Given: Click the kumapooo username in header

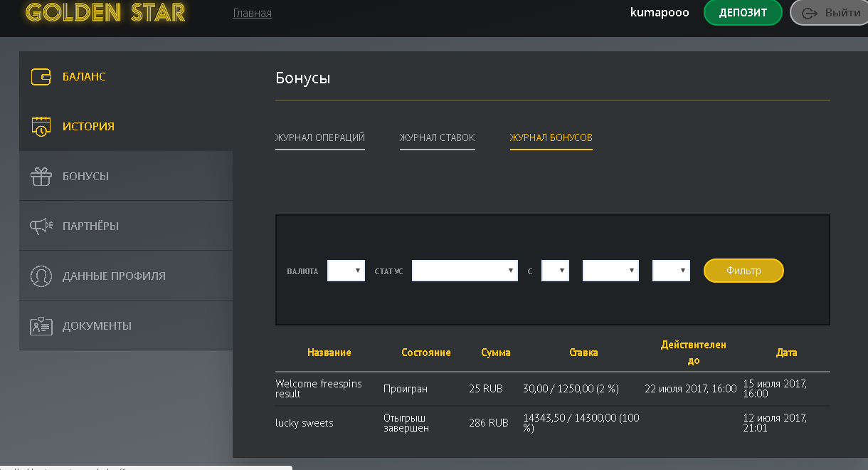Looking at the screenshot, I should [660, 13].
